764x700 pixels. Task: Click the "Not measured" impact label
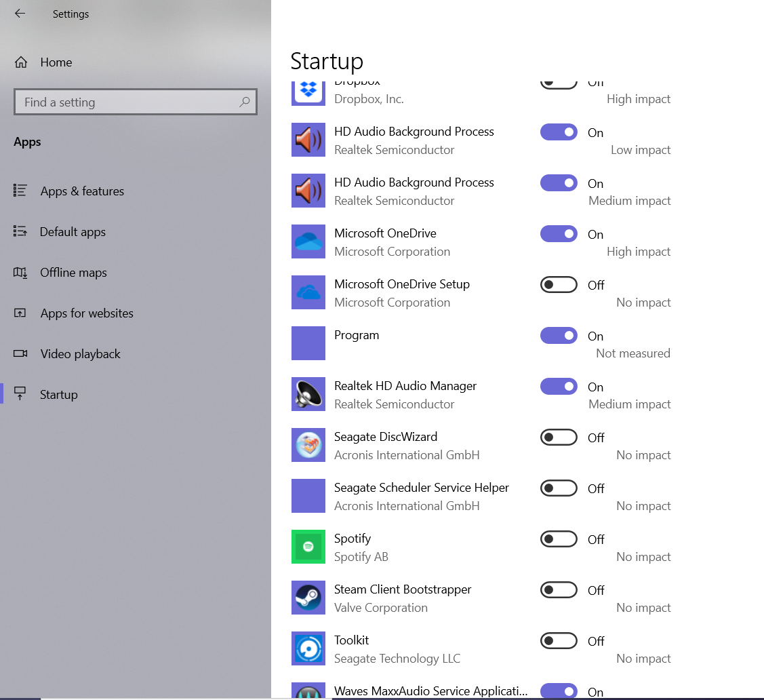633,353
